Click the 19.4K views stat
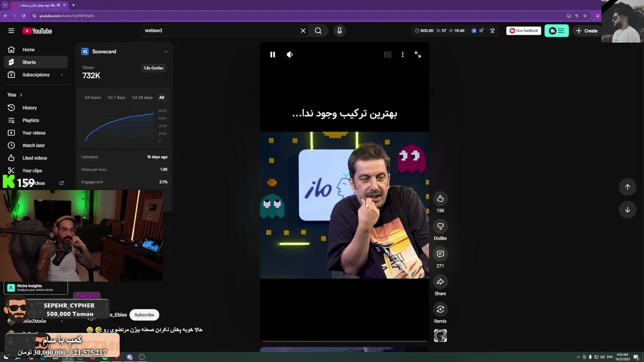Image resolution: width=644 pixels, height=362 pixels. [457, 31]
